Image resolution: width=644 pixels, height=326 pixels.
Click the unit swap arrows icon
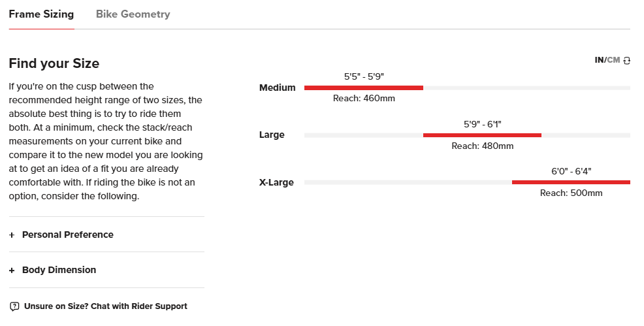tap(627, 60)
